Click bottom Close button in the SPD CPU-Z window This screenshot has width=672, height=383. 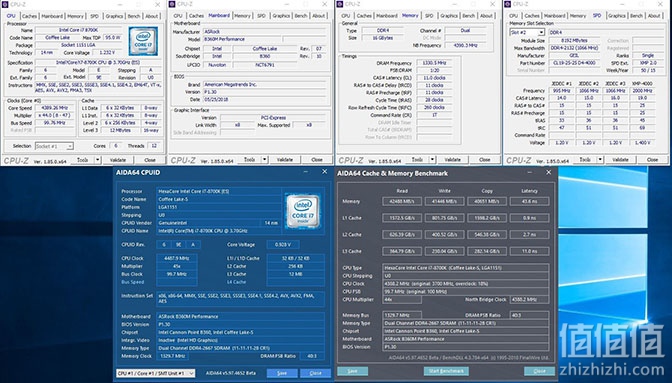pos(652,160)
